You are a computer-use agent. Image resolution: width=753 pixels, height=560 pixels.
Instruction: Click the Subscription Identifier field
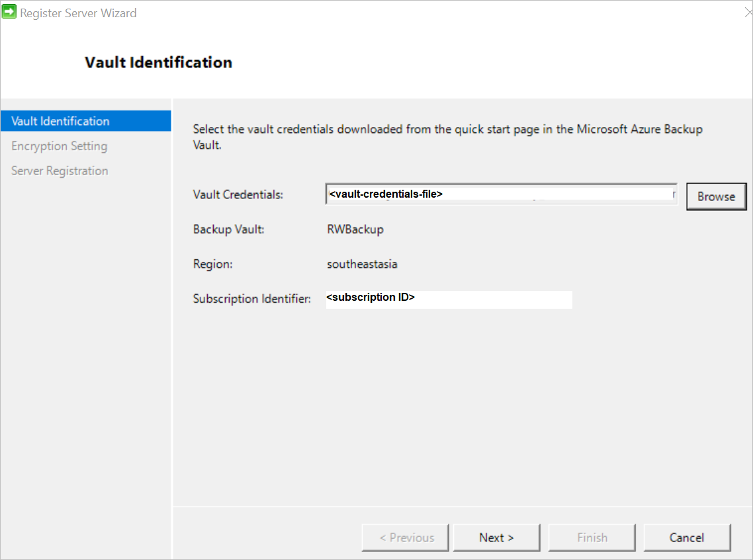pos(449,299)
